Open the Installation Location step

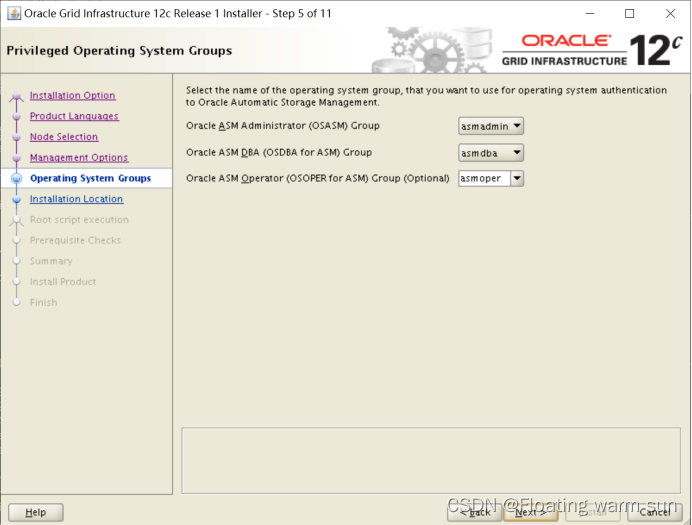76,199
